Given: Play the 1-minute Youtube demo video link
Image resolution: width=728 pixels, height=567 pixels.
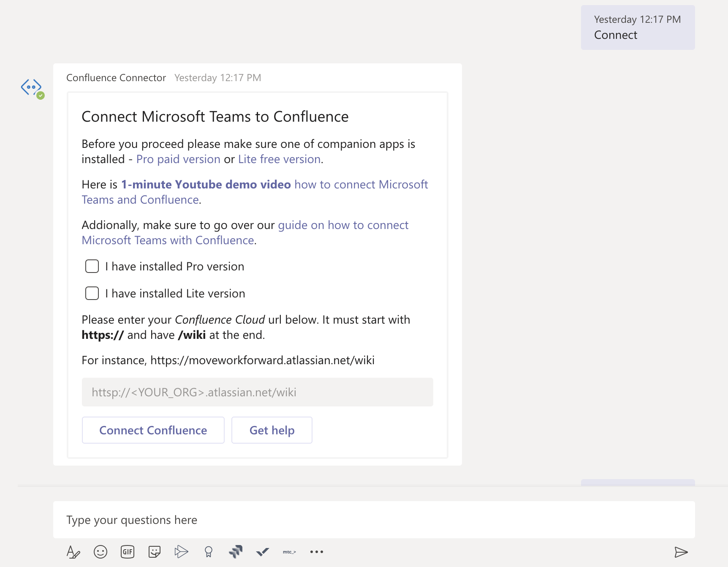Looking at the screenshot, I should [206, 184].
